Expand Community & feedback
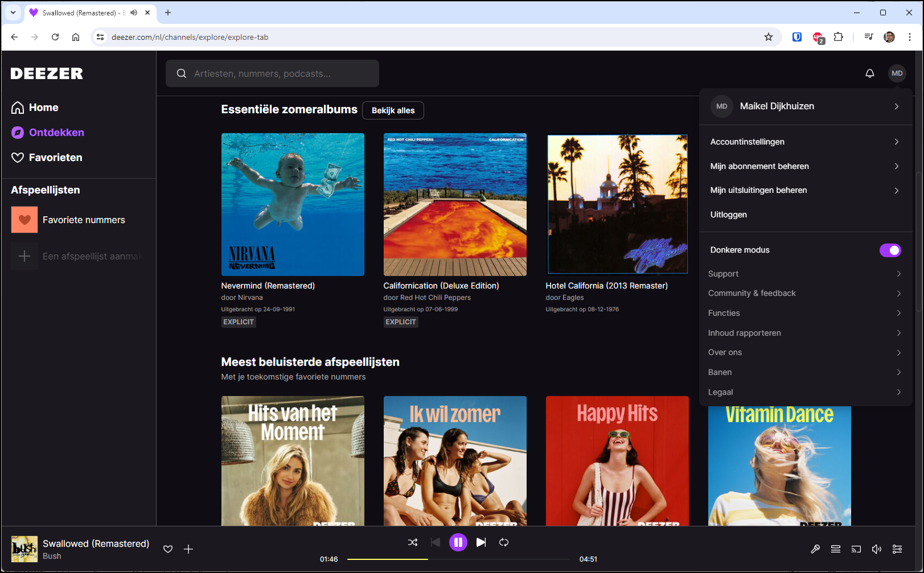Image resolution: width=924 pixels, height=573 pixels. pyautogui.click(x=806, y=293)
